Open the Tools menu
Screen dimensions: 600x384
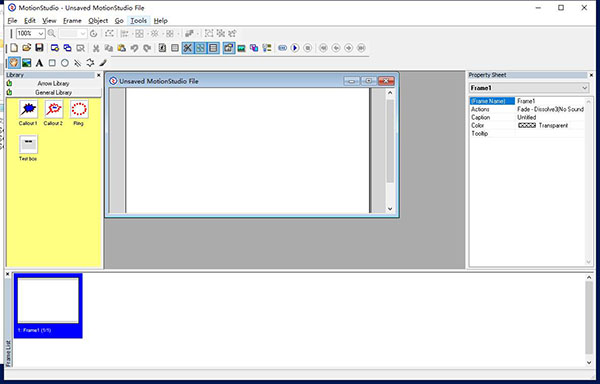[139, 21]
